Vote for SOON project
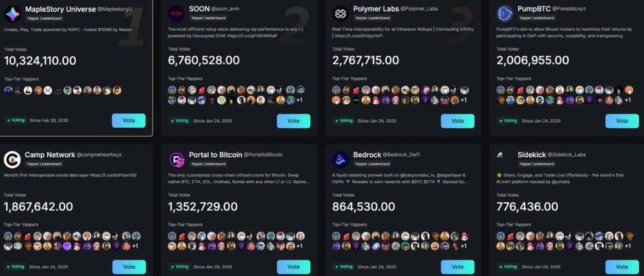 coord(293,121)
